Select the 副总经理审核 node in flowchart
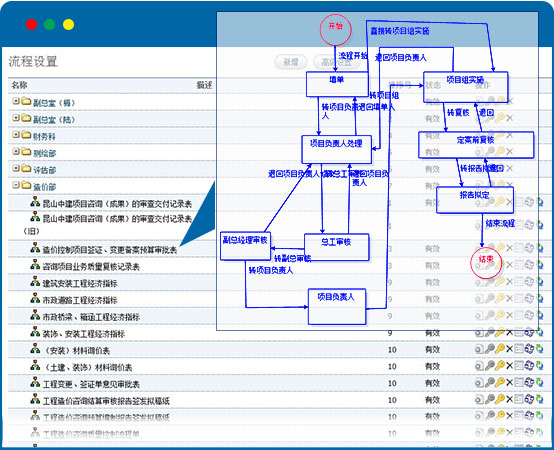 coord(246,246)
